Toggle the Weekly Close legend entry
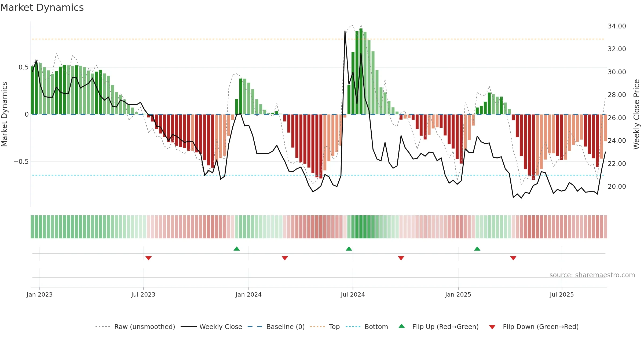This screenshot has width=644, height=362. pyautogui.click(x=211, y=327)
